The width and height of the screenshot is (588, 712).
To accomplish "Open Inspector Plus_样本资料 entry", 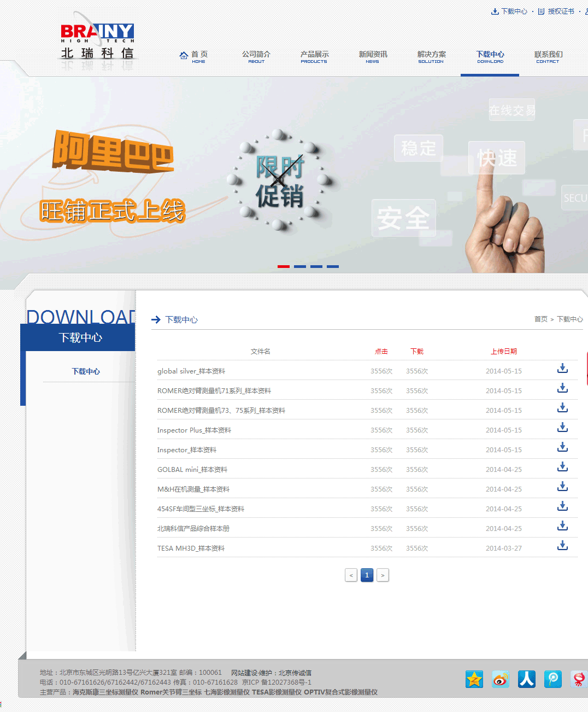I will (195, 430).
